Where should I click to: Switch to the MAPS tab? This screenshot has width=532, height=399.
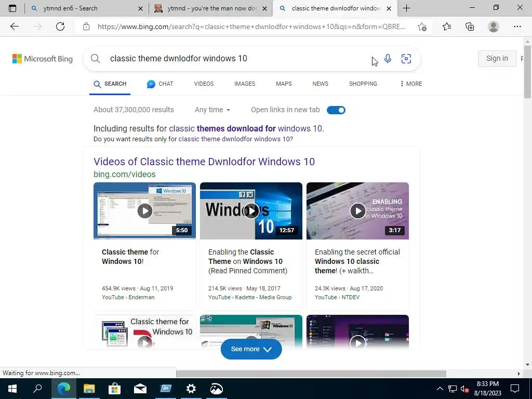(x=284, y=84)
